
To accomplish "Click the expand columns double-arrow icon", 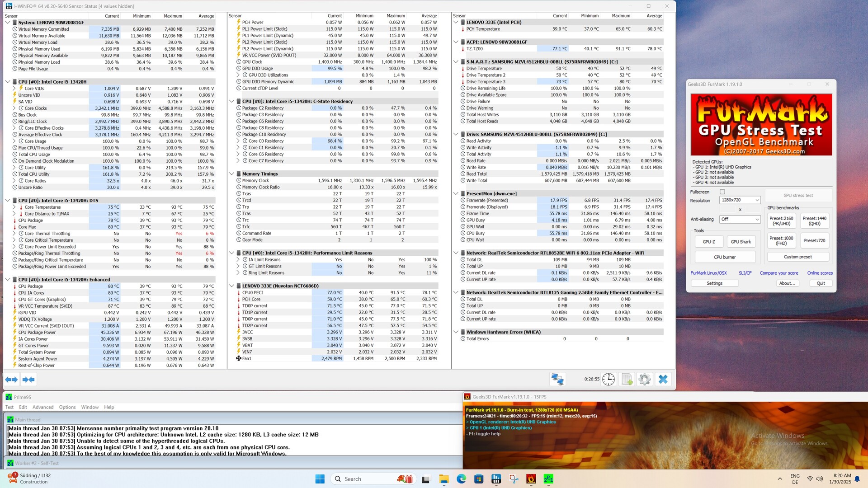I will [11, 380].
